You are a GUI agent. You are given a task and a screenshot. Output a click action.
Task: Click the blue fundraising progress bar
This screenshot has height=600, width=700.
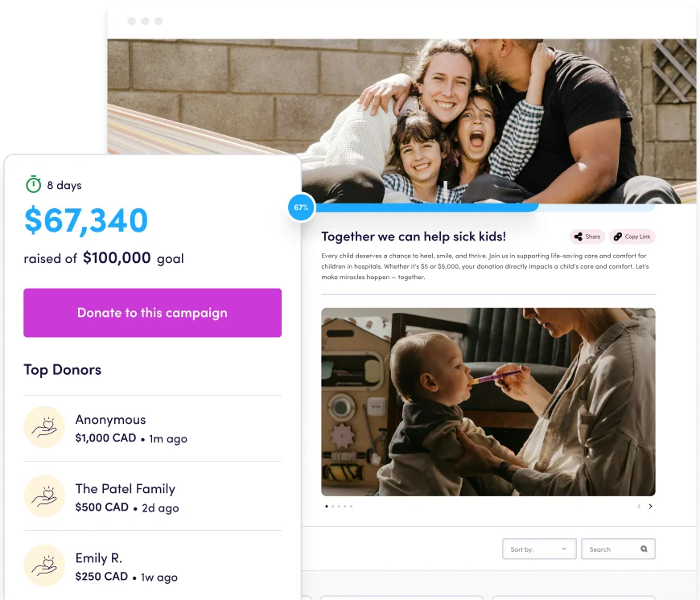point(426,208)
